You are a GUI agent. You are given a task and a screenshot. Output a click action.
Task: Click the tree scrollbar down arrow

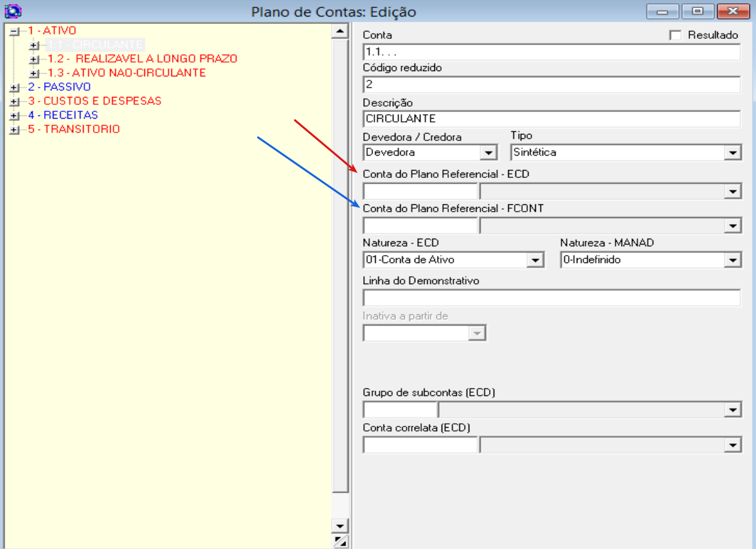pyautogui.click(x=340, y=526)
